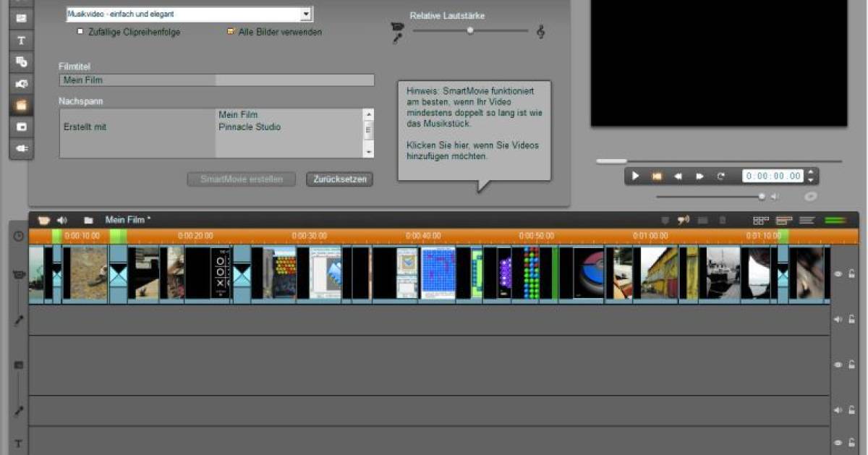
Task: Toggle loop playback button
Action: coord(721,176)
